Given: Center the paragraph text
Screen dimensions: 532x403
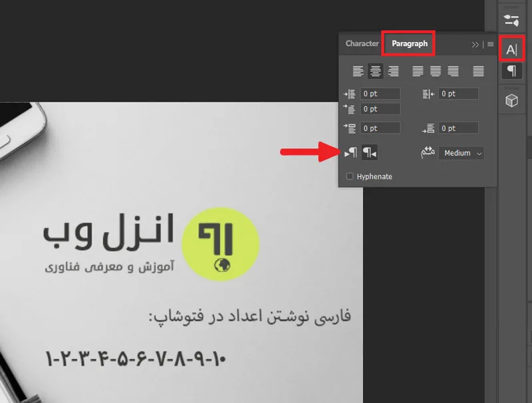Looking at the screenshot, I should click(375, 71).
